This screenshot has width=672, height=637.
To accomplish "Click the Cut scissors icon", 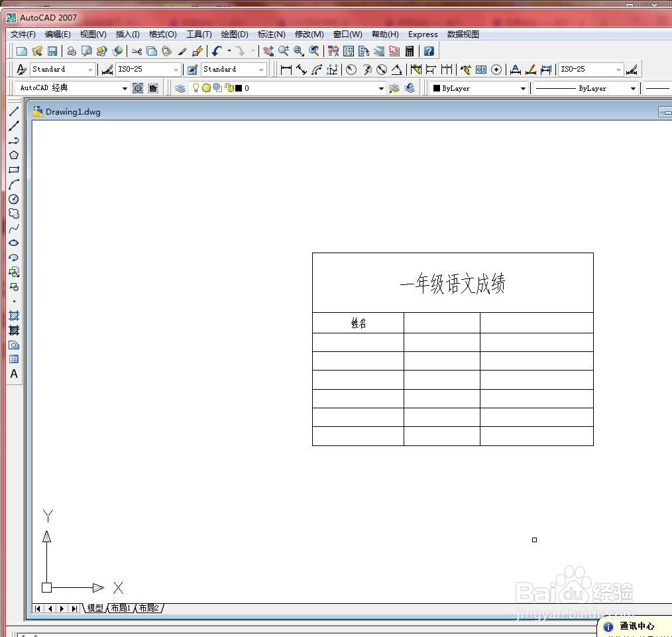I will [x=137, y=52].
